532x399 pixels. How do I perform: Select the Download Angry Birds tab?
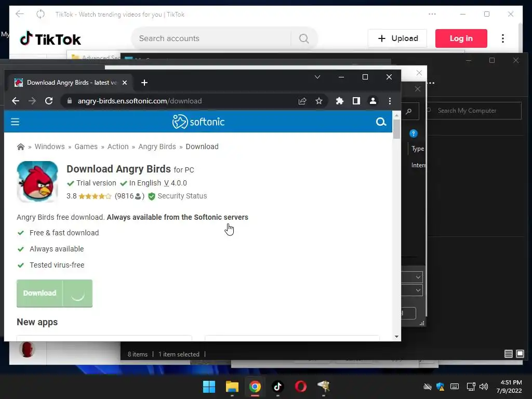click(x=71, y=83)
